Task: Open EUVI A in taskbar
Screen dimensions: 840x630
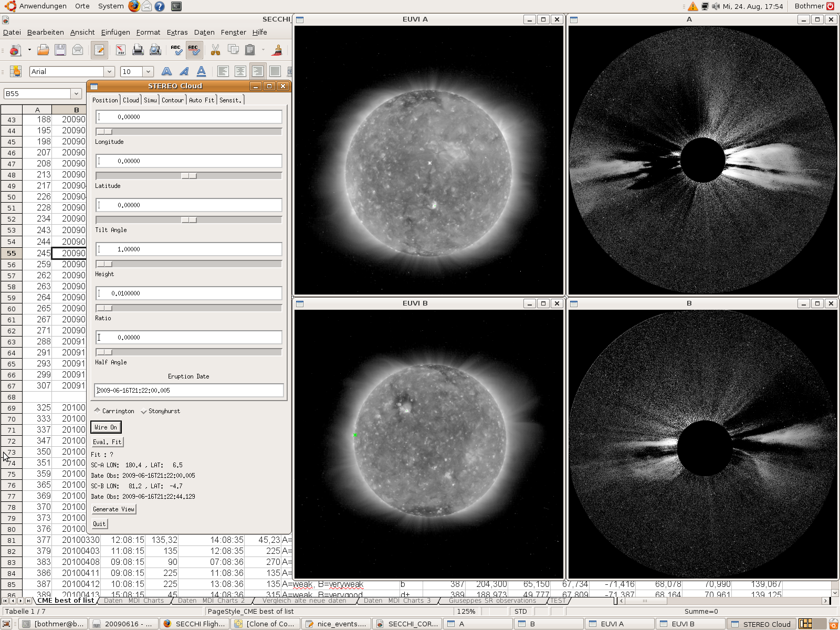Action: [619, 624]
